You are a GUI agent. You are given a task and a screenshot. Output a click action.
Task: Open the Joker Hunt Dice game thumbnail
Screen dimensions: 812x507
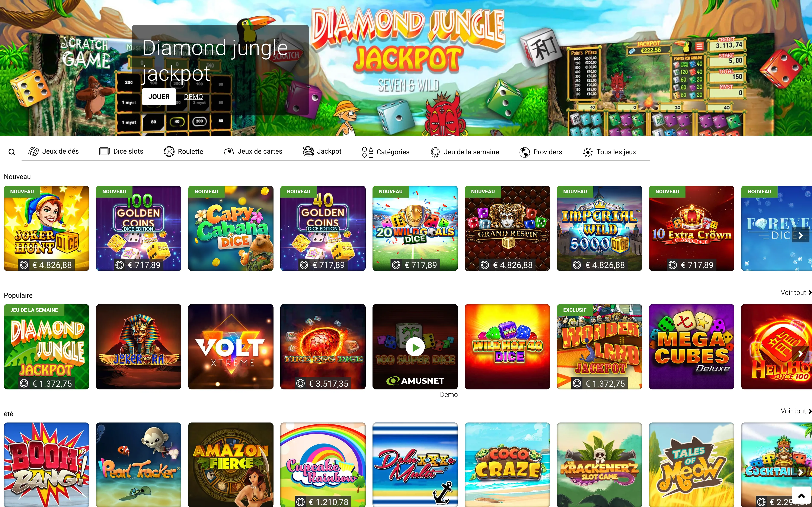click(x=47, y=228)
